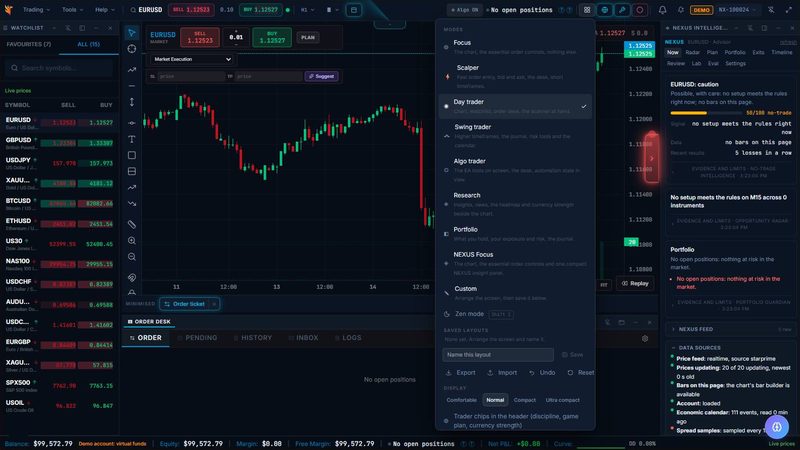Click the search icon next to EURUSD header

[x=133, y=10]
